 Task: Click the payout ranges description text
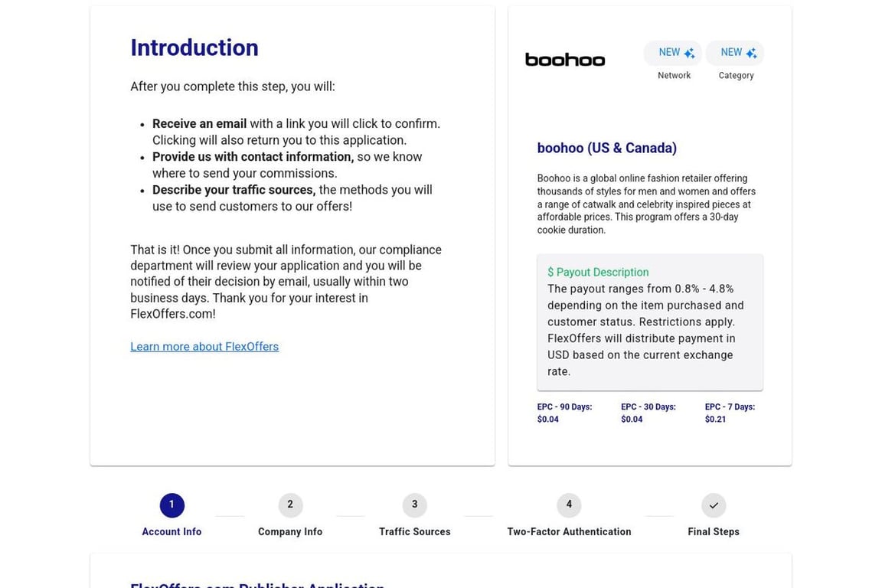[x=645, y=330]
